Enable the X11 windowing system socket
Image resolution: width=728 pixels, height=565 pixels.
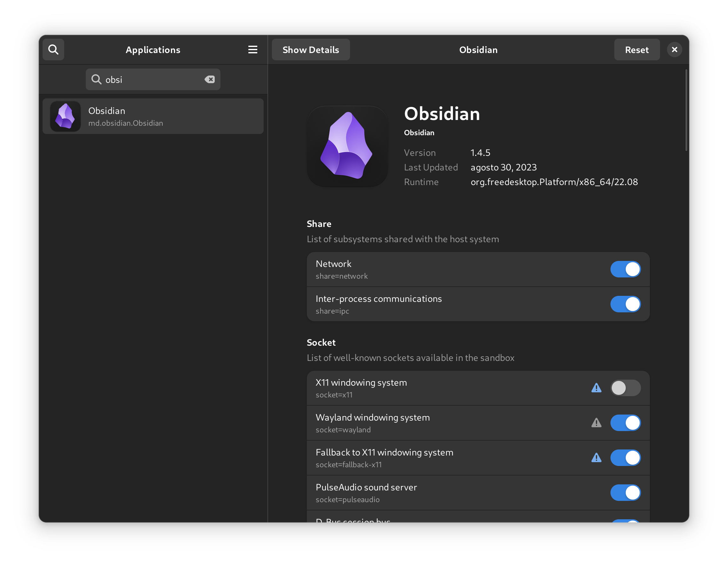click(x=625, y=388)
